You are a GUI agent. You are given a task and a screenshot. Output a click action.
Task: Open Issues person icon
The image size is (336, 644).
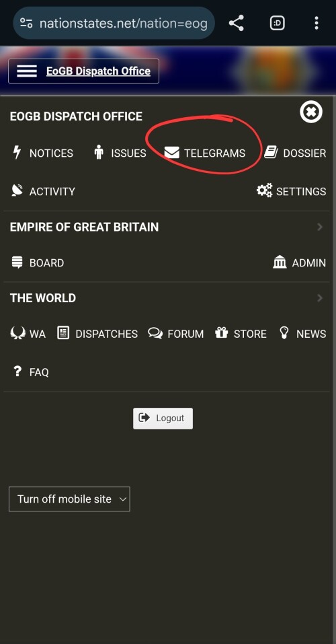pos(99,153)
